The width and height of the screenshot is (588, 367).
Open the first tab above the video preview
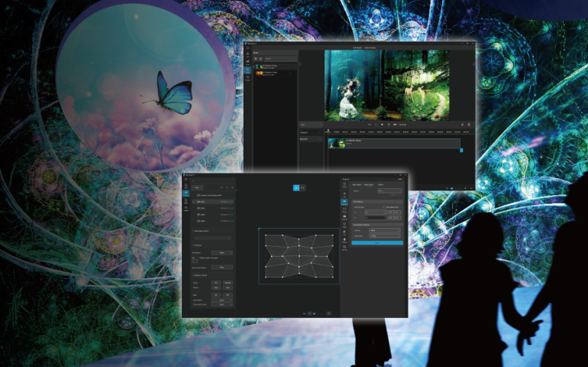click(357, 47)
